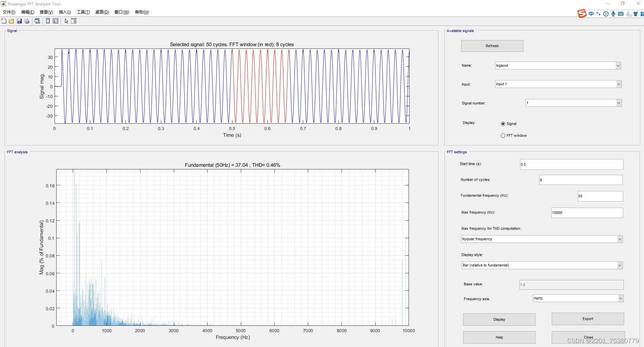The height and width of the screenshot is (347, 644).
Task: Click the Fundamental frequency field
Action: 600,196
